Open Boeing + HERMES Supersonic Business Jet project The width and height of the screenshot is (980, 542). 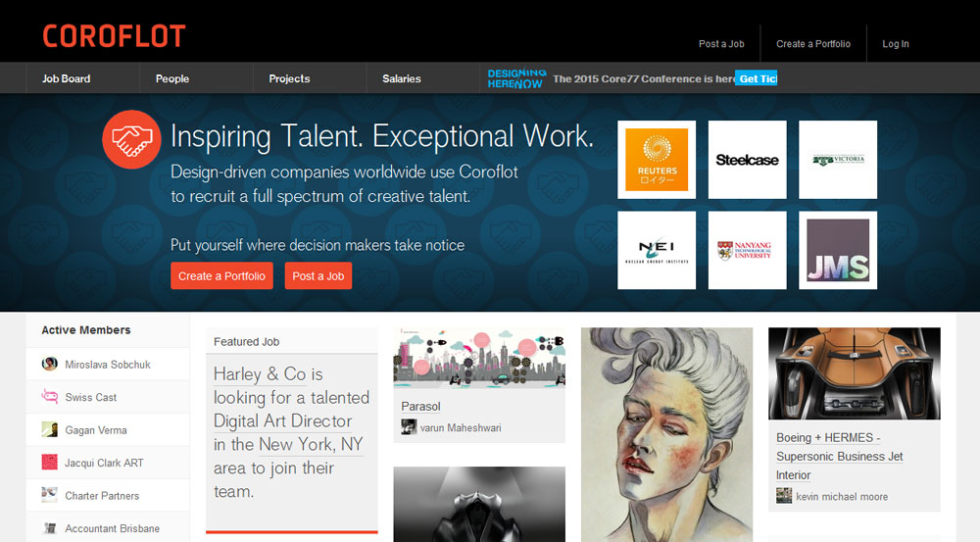(x=840, y=457)
